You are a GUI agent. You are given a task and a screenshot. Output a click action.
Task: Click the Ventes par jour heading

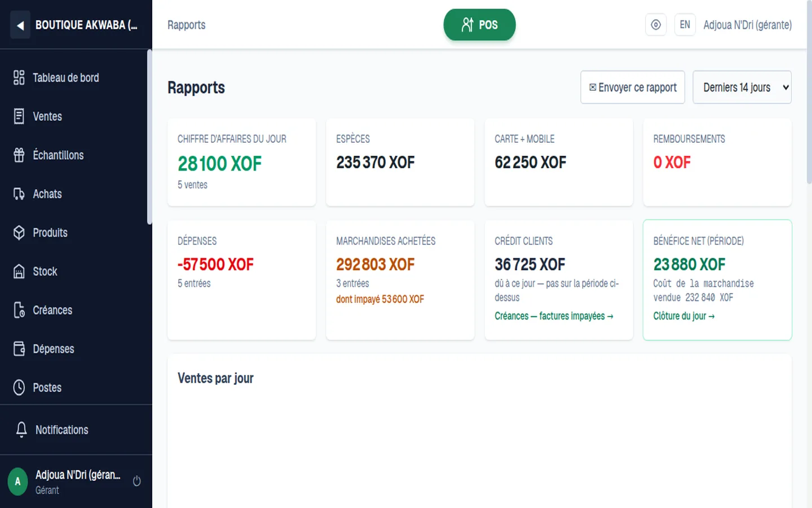click(x=215, y=378)
